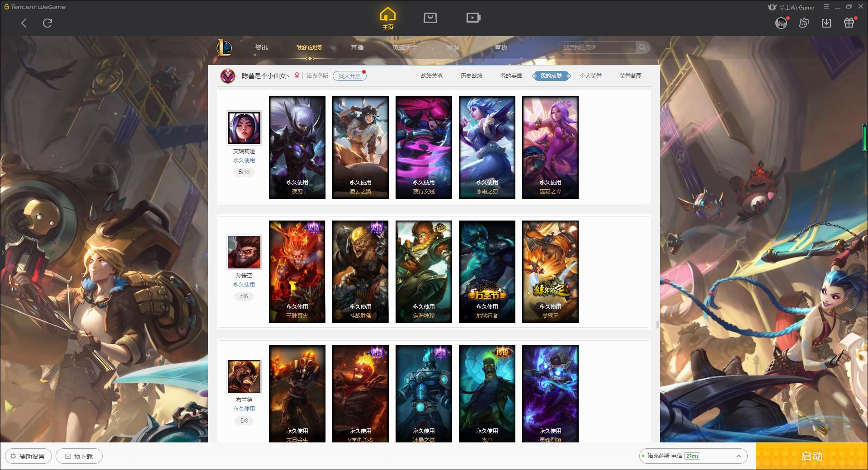Switch to 我的英雄 sub-tab
868x470 pixels.
click(511, 76)
